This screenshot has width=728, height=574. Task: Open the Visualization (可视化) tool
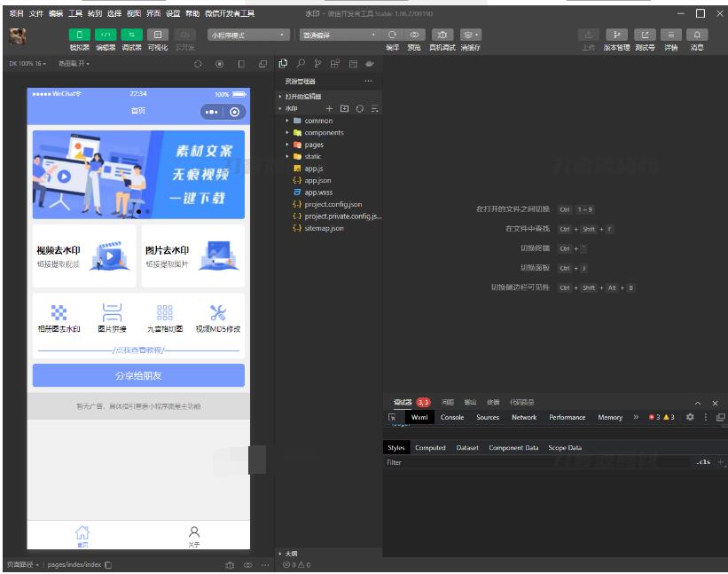click(x=157, y=33)
